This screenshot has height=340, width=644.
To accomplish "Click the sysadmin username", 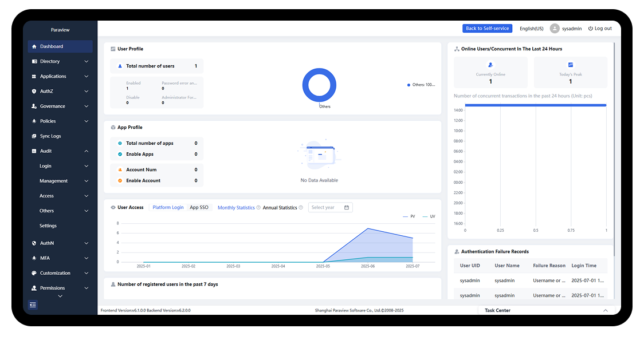I will point(572,29).
